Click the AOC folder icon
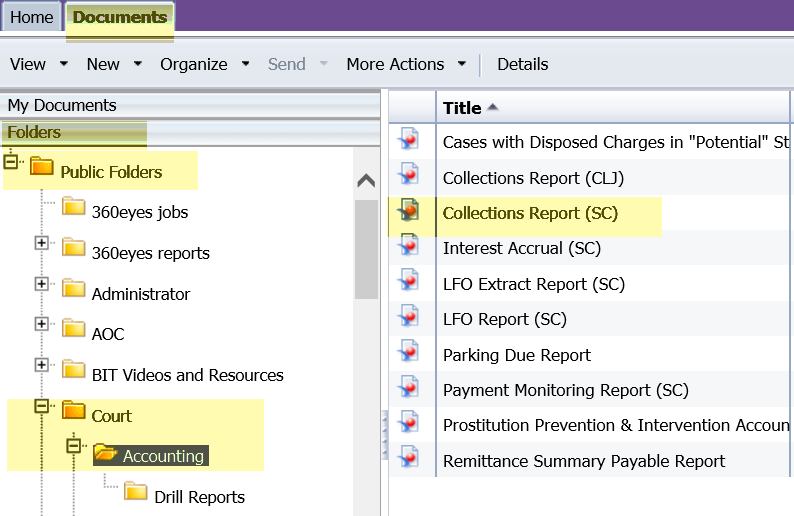The image size is (794, 516). [x=74, y=328]
